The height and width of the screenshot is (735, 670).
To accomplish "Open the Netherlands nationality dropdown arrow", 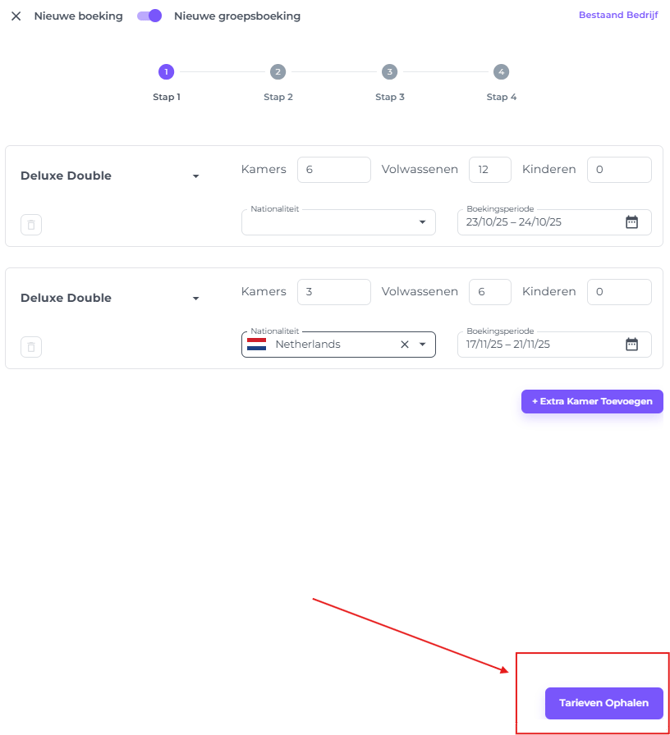I will pyautogui.click(x=422, y=344).
